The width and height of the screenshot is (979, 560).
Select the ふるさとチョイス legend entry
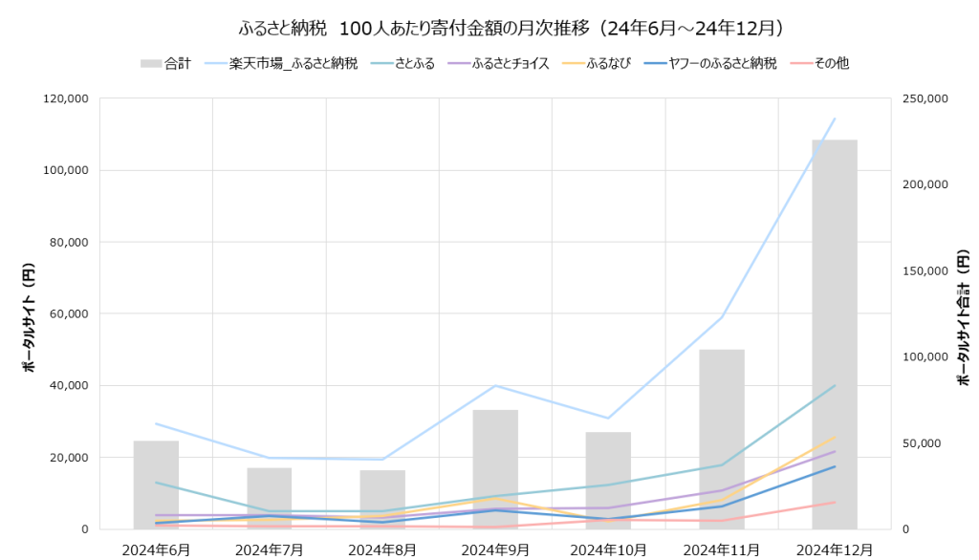(498, 63)
